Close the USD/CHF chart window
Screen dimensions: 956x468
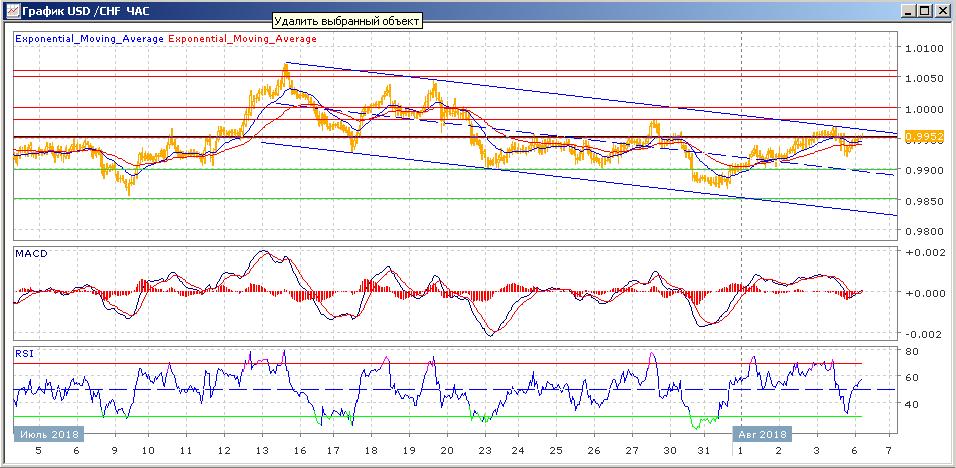[943, 11]
